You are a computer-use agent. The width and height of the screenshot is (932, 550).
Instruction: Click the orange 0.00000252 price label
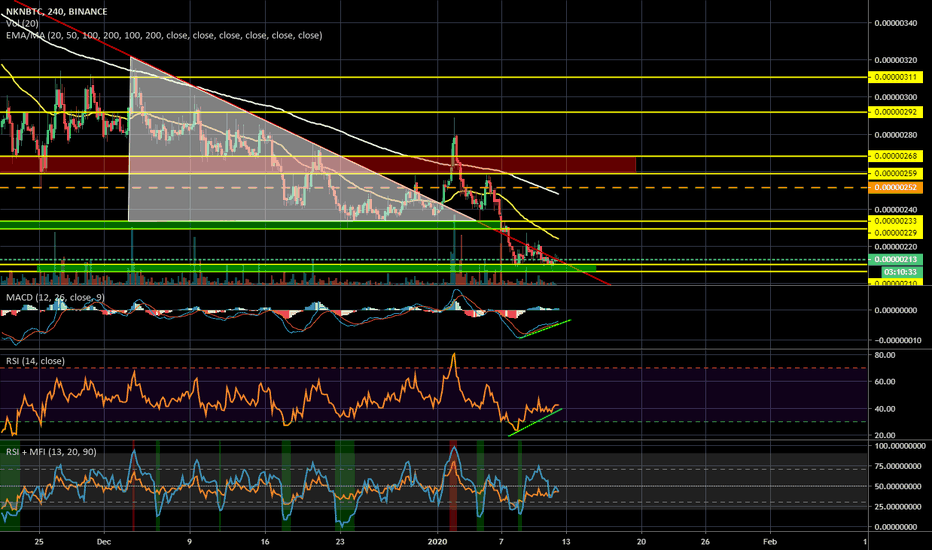(x=895, y=187)
